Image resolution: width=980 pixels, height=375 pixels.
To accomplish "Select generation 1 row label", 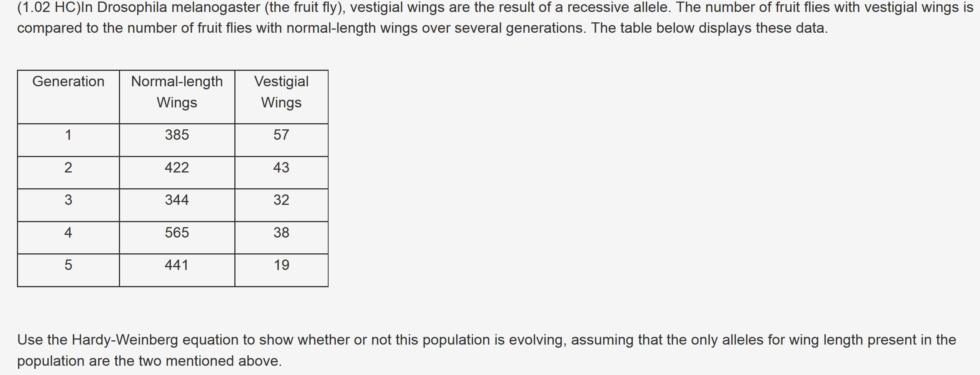I will click(x=68, y=135).
